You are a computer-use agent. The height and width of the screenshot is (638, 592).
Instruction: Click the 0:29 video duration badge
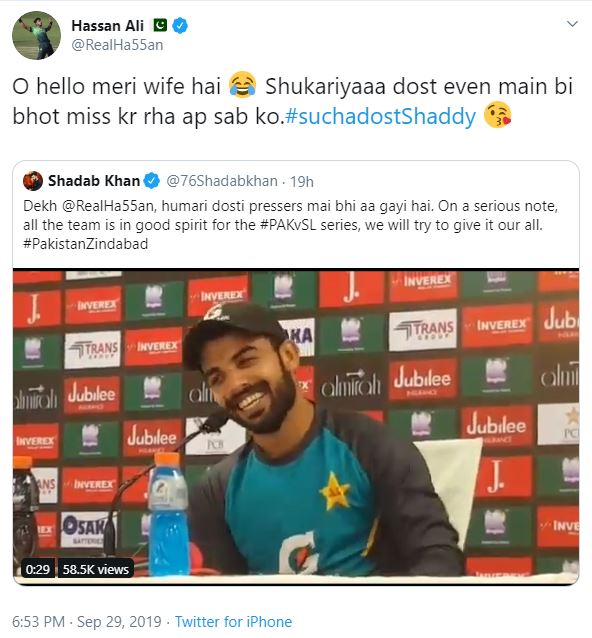(x=38, y=569)
